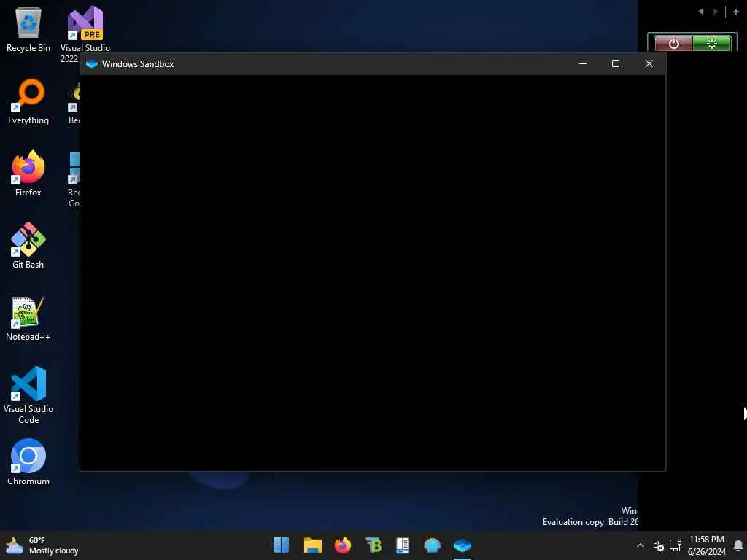Select the Notepad++ desktop shortcut
This screenshot has height=560, width=747.
28,318
